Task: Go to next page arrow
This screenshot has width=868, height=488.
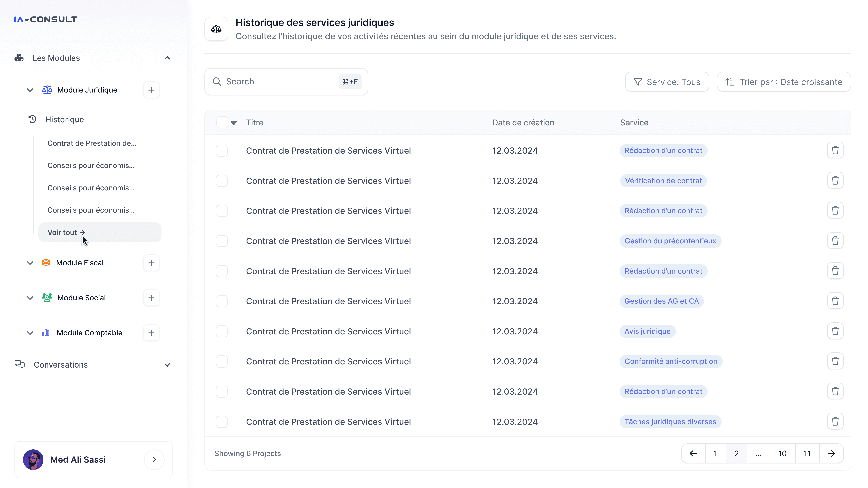Action: 831,453
